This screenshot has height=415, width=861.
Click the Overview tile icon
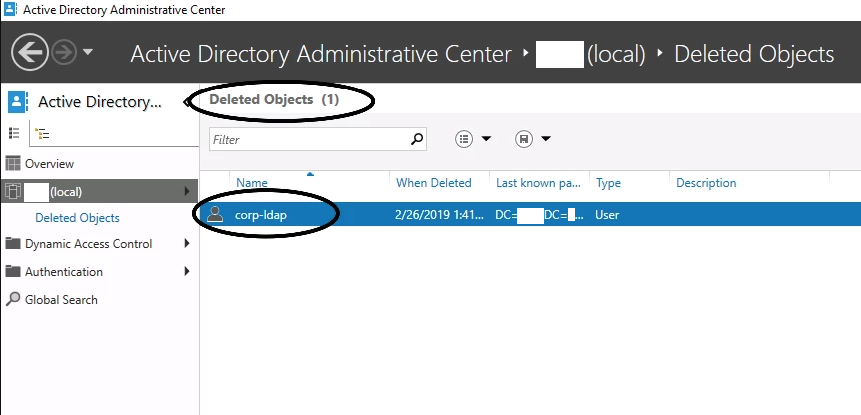pyautogui.click(x=13, y=164)
